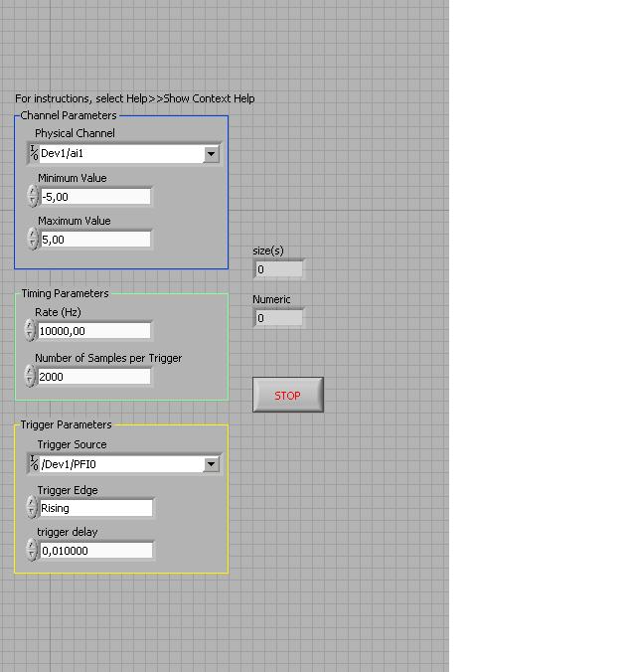The height and width of the screenshot is (672, 636).
Task: Click the Samples per Trigger stepper arrows
Action: click(x=30, y=376)
